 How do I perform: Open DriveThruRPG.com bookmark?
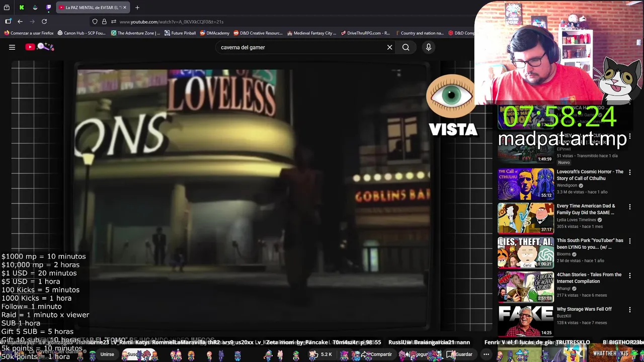(x=365, y=33)
